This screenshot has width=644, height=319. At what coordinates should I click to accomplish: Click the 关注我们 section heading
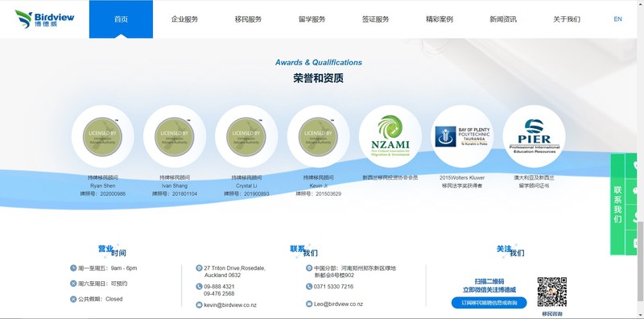pos(510,251)
